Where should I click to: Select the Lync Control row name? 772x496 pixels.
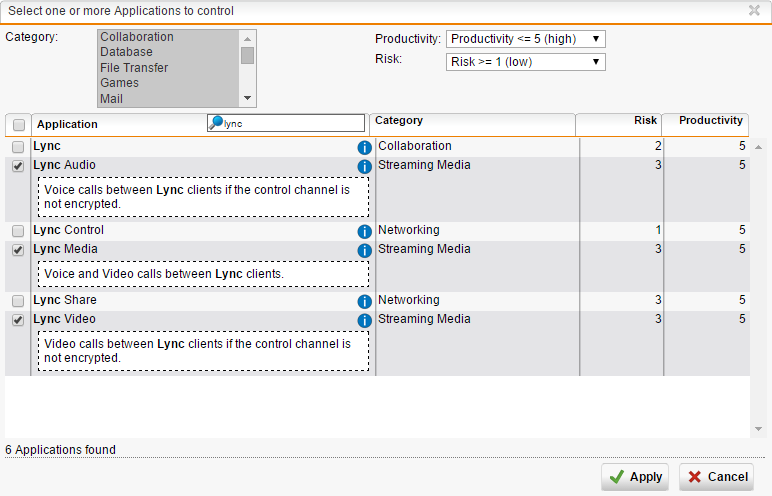[x=68, y=230]
